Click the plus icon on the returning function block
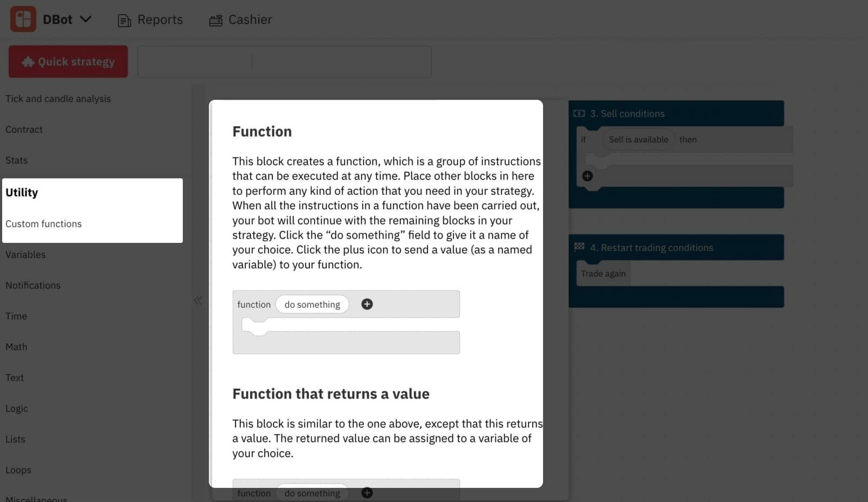Viewport: 868px width, 502px height. 367,493
